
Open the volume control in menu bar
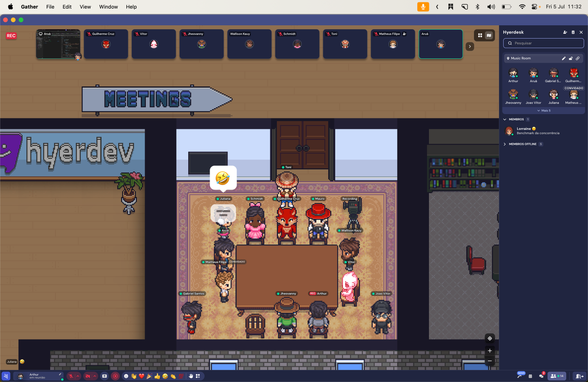coord(491,7)
